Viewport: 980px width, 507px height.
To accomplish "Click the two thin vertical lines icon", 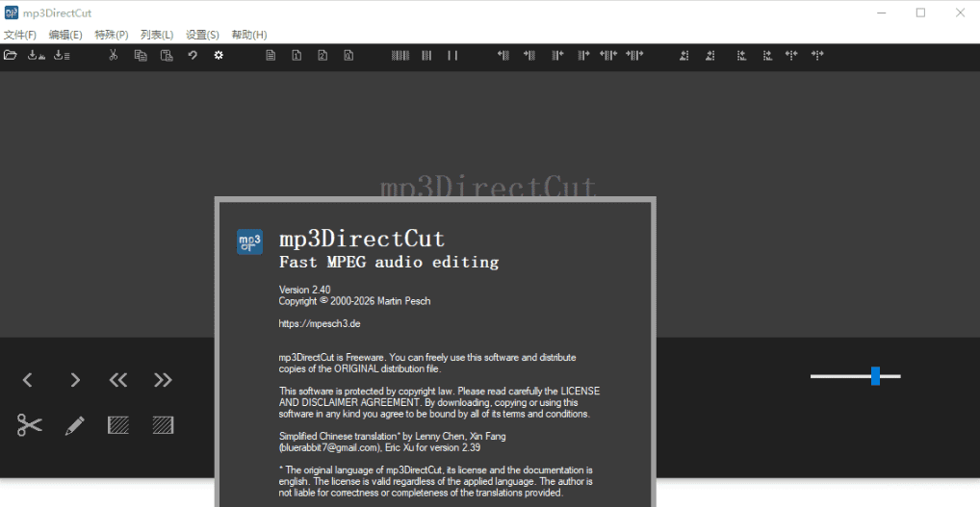I will 452,55.
